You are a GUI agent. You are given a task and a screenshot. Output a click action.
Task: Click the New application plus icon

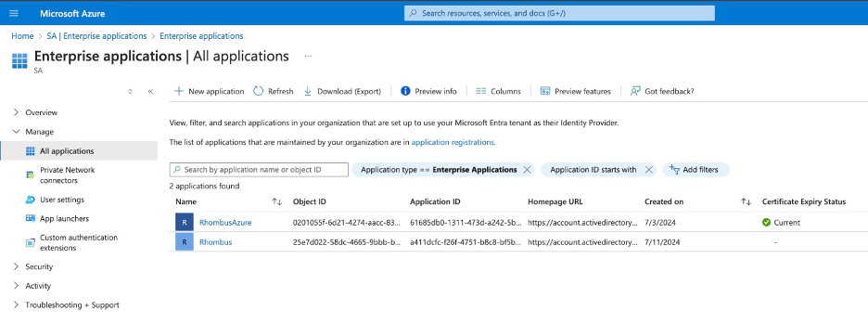[179, 92]
